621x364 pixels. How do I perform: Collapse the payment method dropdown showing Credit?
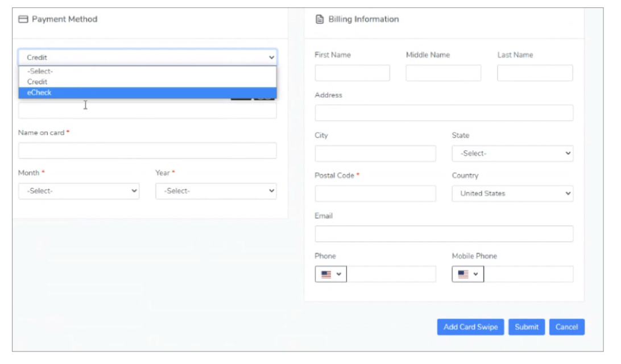[x=147, y=57]
